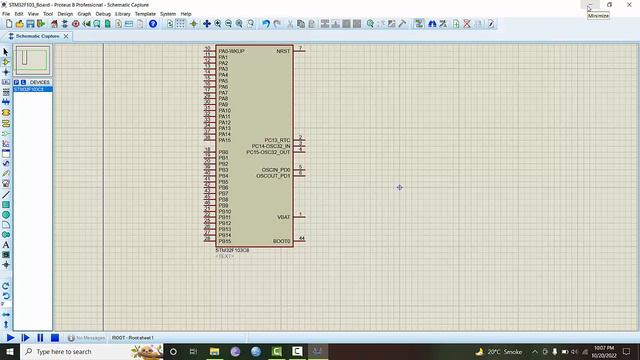This screenshot has height=360, width=640.
Task: Step the simulation forward
Action: 25,338
